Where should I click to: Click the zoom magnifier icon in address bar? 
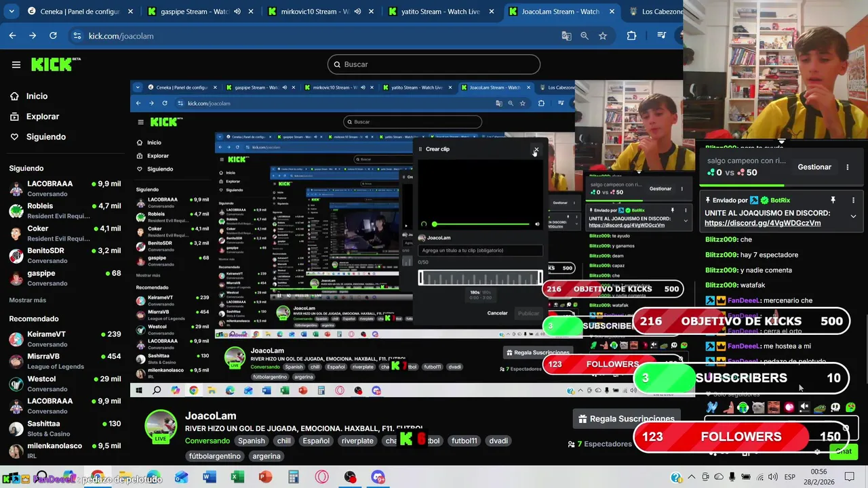(x=585, y=36)
